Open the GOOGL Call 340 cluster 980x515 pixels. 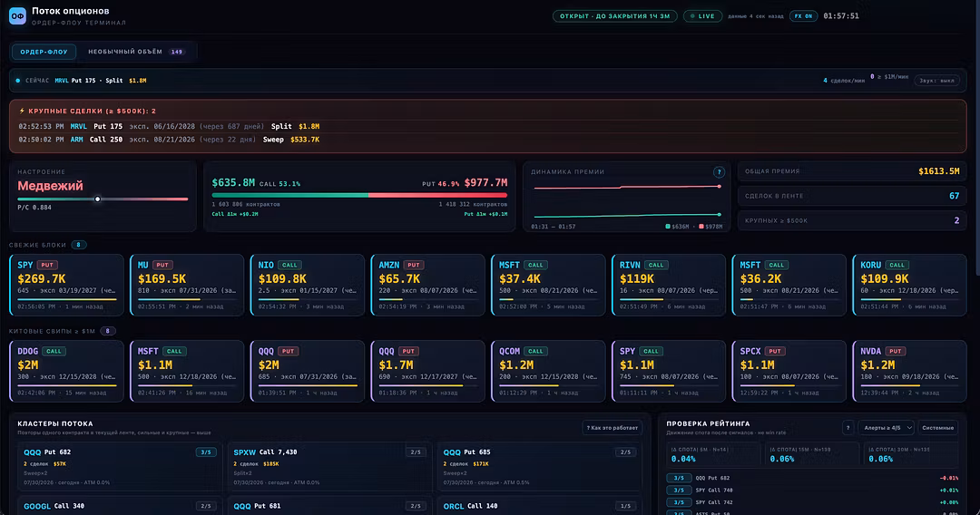118,506
